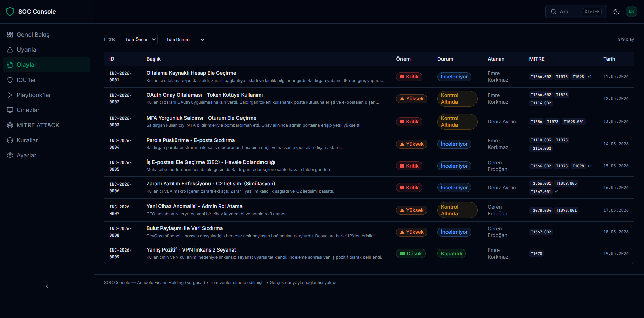Viewport: 644px width, 318px height.
Task: Click the search magnifier icon
Action: coord(554,12)
